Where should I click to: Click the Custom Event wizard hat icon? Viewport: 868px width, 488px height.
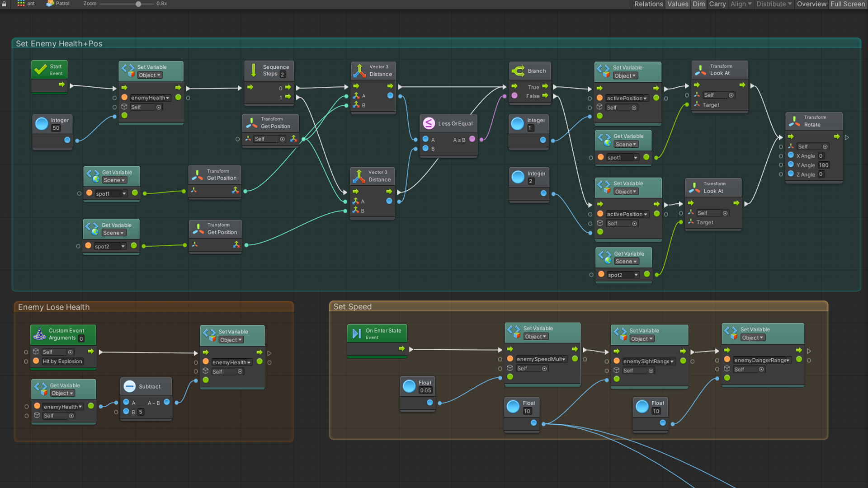coord(40,334)
